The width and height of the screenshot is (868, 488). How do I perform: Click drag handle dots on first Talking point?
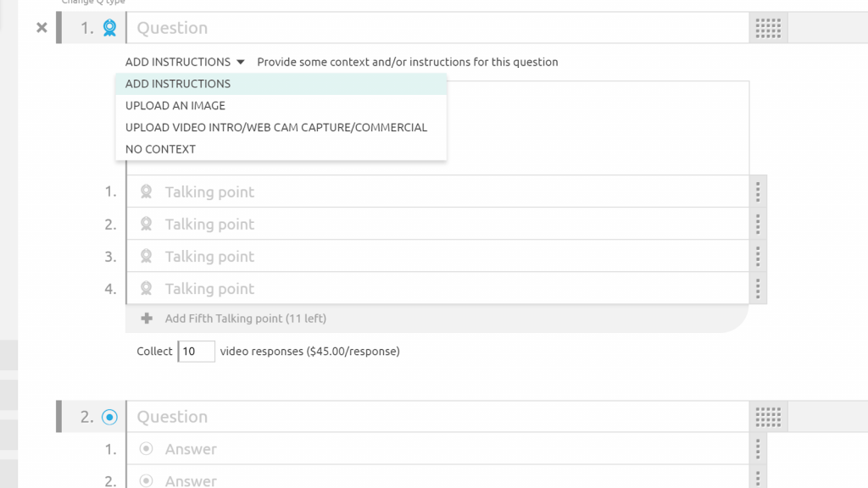tap(758, 192)
